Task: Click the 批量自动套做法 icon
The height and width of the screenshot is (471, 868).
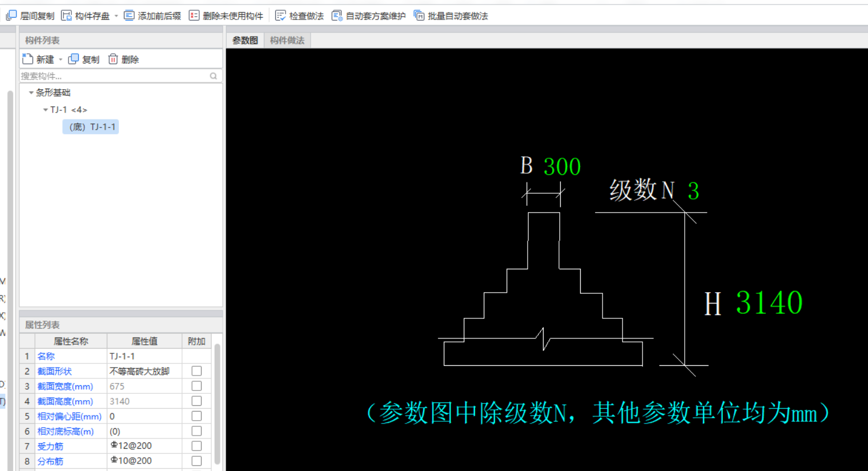Action: pos(419,15)
